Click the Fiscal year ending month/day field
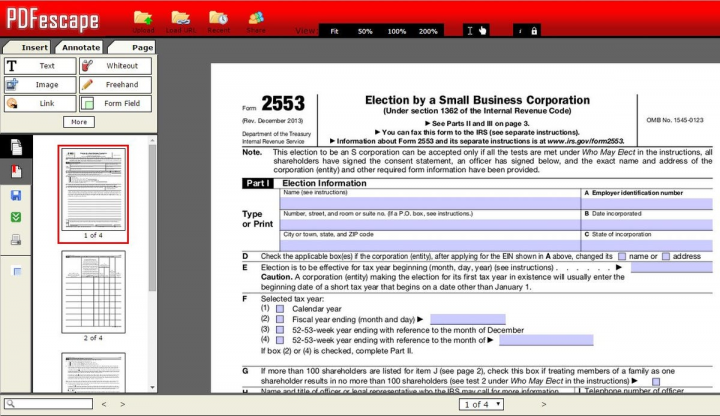The width and height of the screenshot is (720, 416). click(468, 319)
